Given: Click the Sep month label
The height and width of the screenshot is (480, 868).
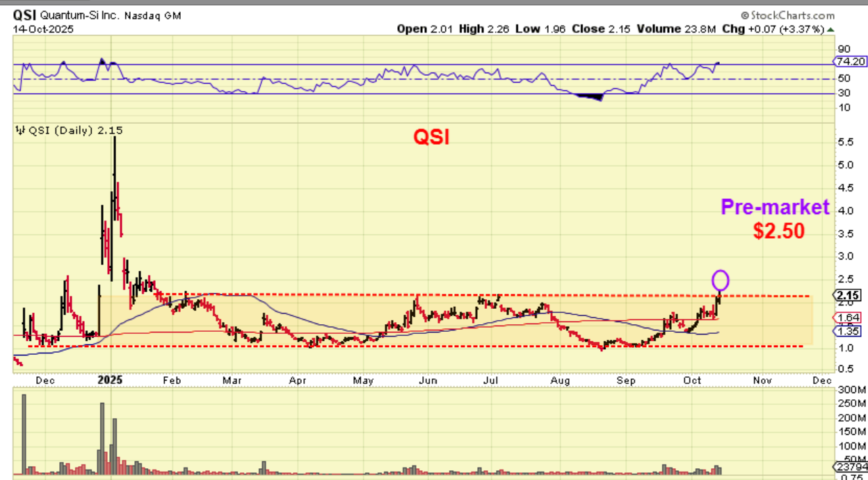Looking at the screenshot, I should 627,381.
